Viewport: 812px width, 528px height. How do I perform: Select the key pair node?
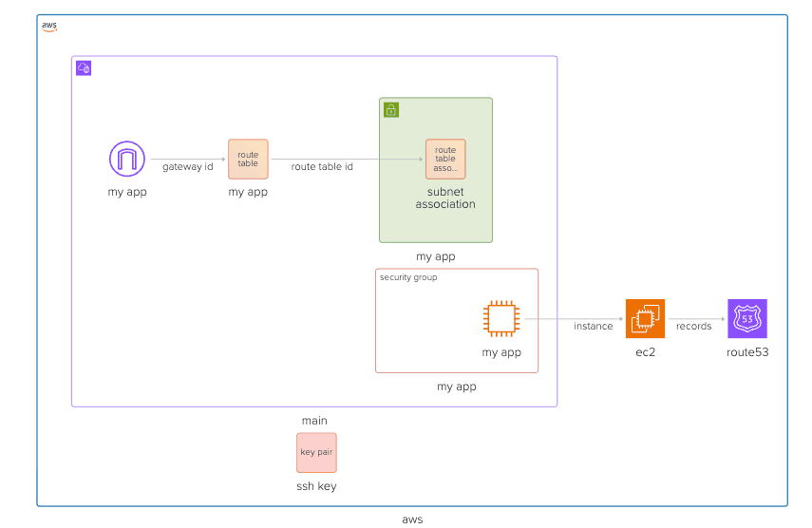point(316,452)
